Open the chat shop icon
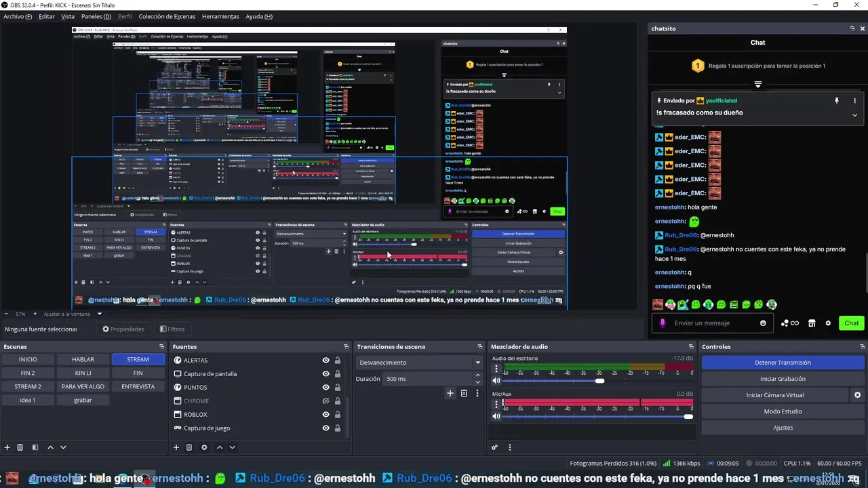The height and width of the screenshot is (488, 868). 812,323
